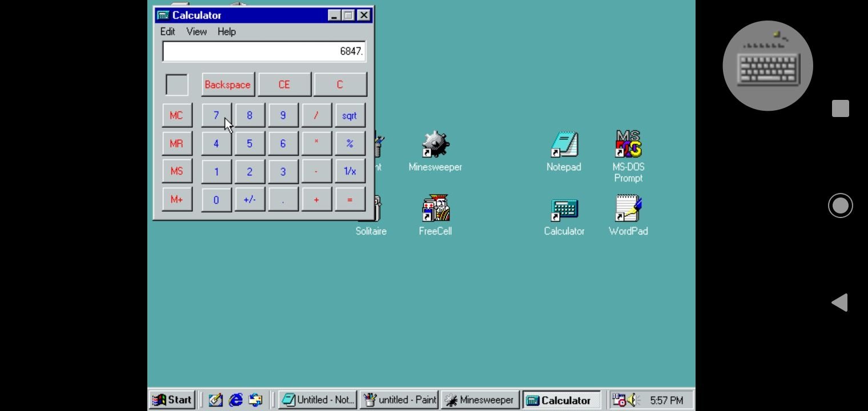Click the subtract (-) button

[316, 171]
